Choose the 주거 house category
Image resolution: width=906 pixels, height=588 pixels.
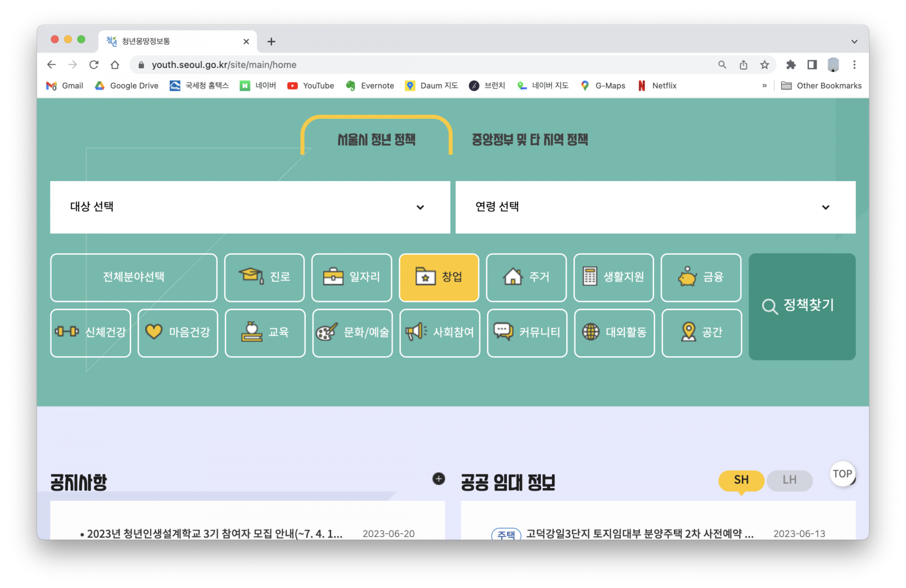tap(526, 277)
